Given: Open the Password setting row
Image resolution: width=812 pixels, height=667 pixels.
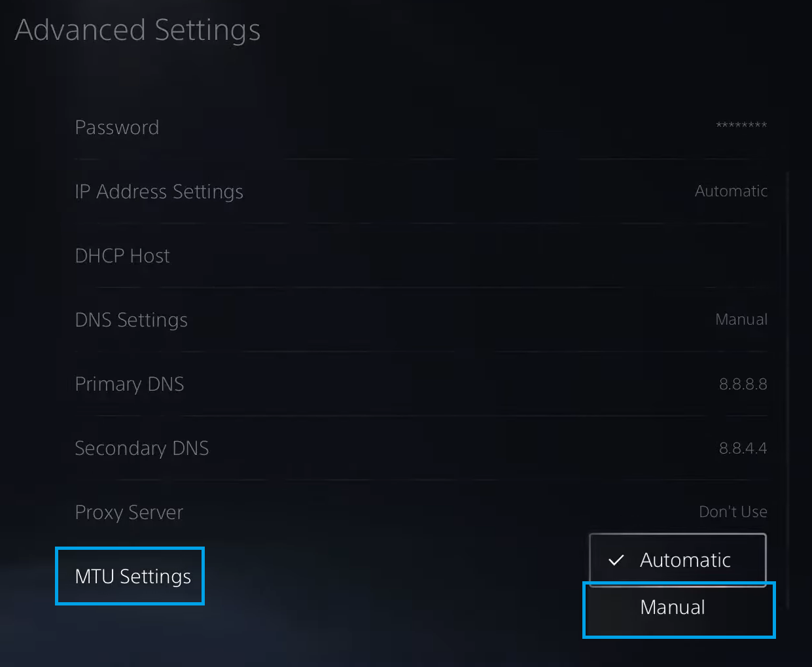Looking at the screenshot, I should click(x=117, y=127).
